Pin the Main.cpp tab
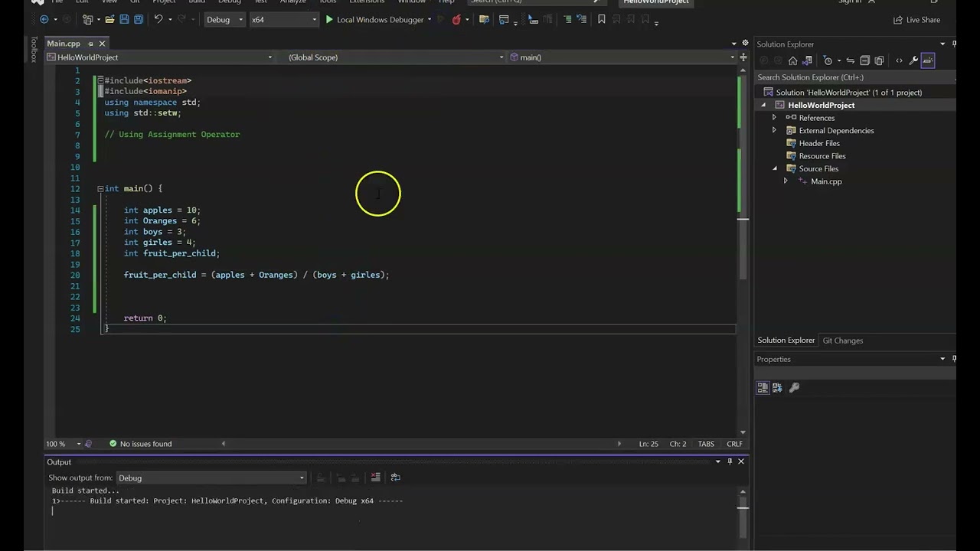Screen dimensions: 980x551 (x=90, y=44)
